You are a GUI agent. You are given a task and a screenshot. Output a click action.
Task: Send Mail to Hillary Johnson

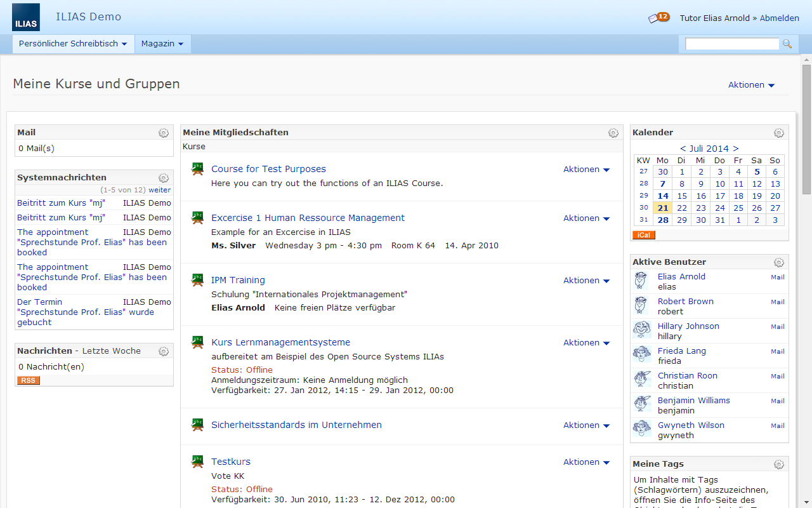click(778, 326)
